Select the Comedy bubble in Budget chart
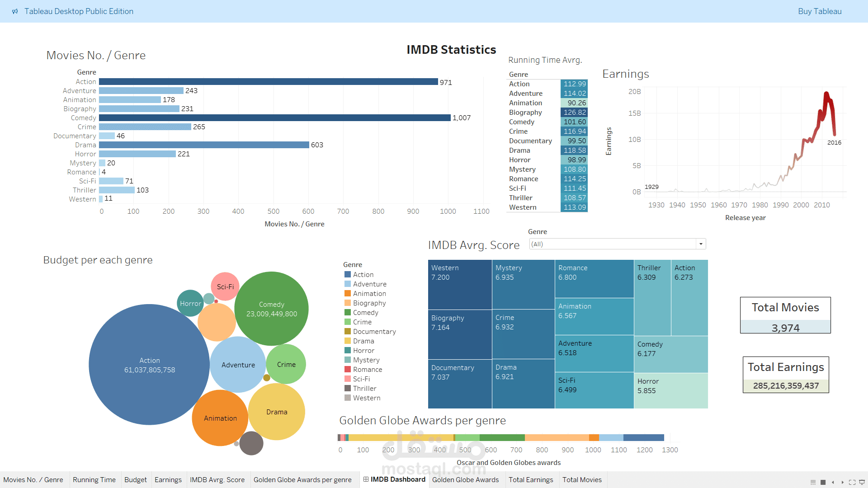Viewport: 868px width, 488px height. 271,308
